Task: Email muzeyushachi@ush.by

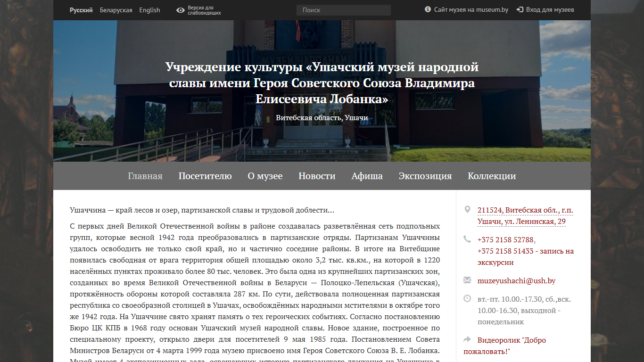Action: point(516,281)
